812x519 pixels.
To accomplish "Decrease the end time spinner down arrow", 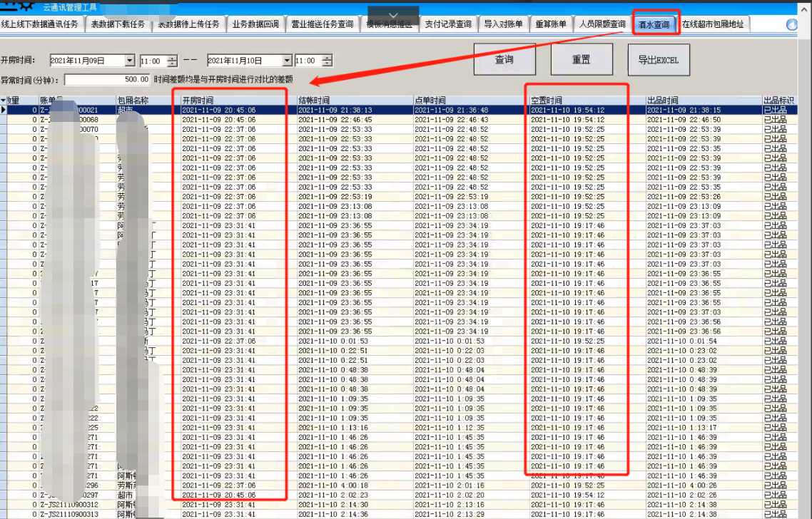I will pyautogui.click(x=327, y=63).
